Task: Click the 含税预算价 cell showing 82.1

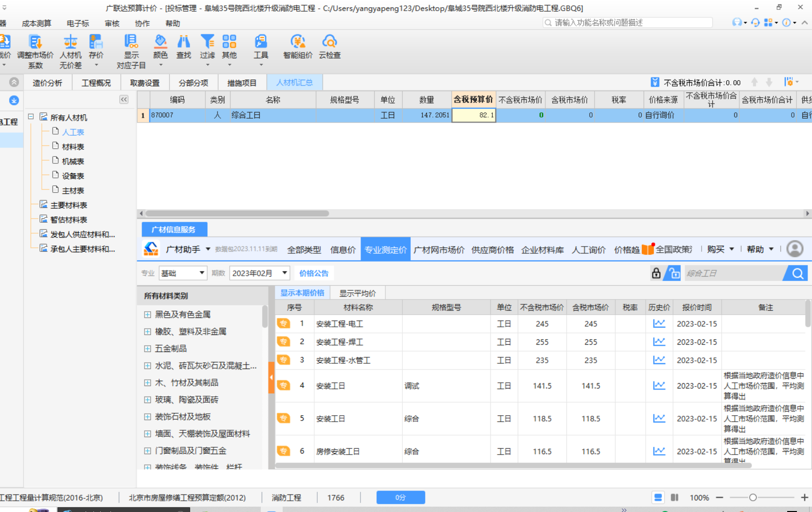Action: tap(474, 115)
